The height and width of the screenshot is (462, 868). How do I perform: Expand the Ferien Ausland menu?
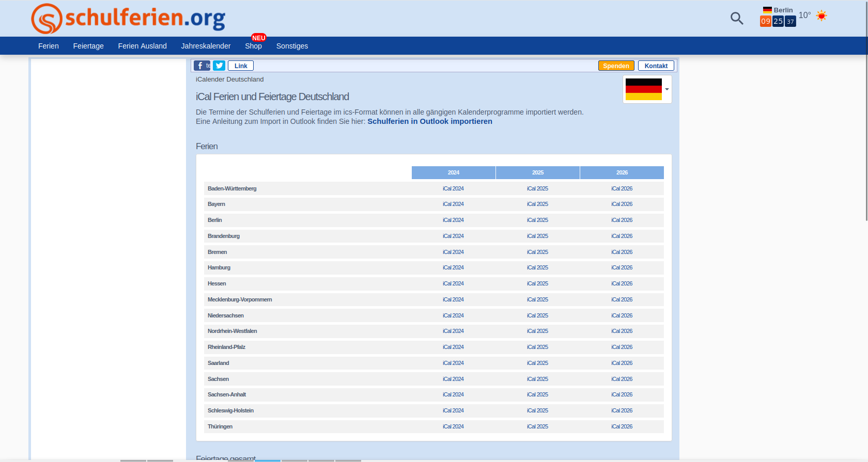tap(142, 46)
